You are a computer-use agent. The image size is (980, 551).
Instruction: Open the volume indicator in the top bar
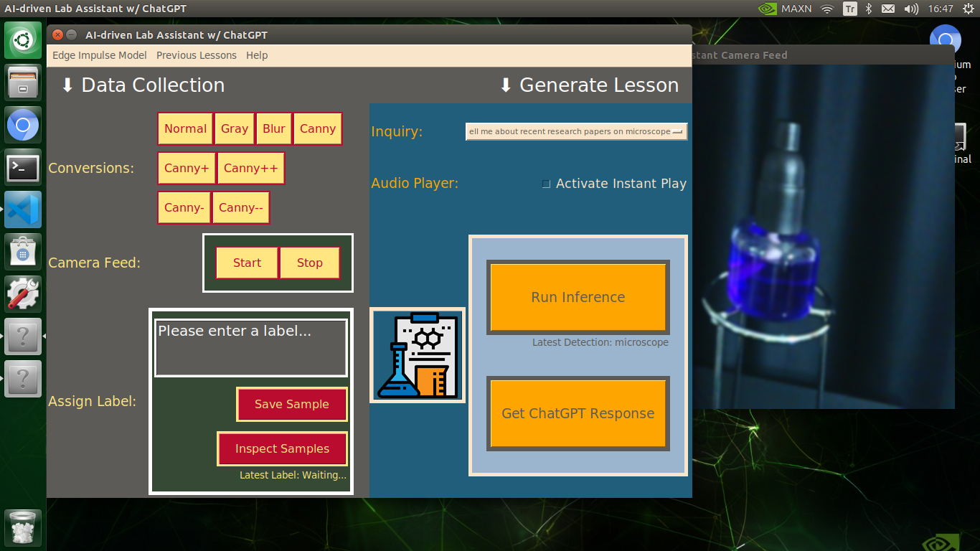[911, 9]
